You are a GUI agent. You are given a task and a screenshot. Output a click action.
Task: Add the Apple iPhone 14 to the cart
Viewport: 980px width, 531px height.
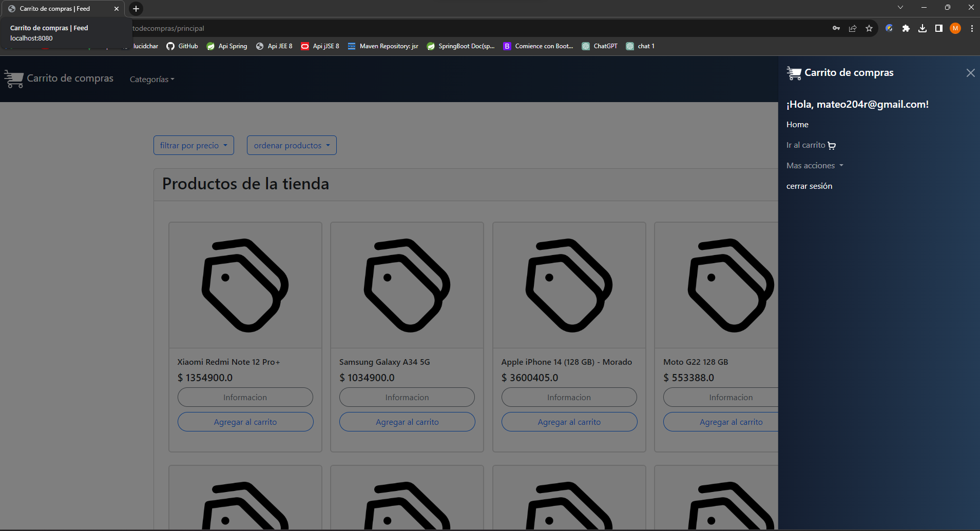pyautogui.click(x=569, y=421)
